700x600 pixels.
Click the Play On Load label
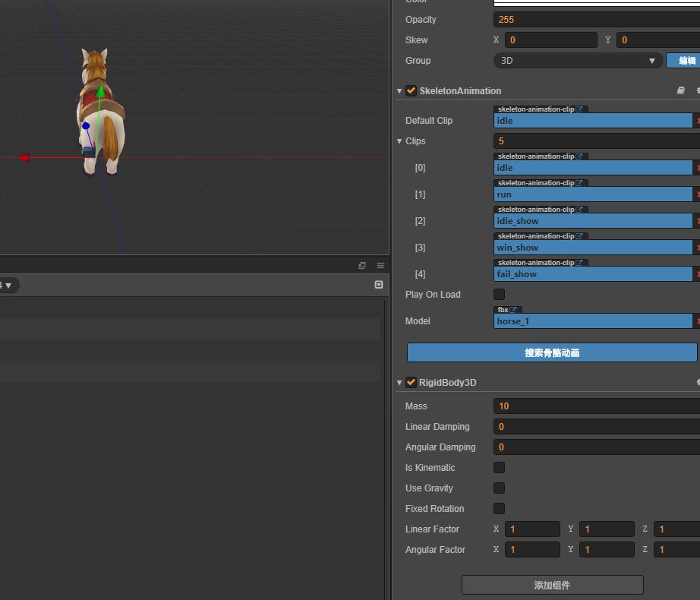click(433, 295)
